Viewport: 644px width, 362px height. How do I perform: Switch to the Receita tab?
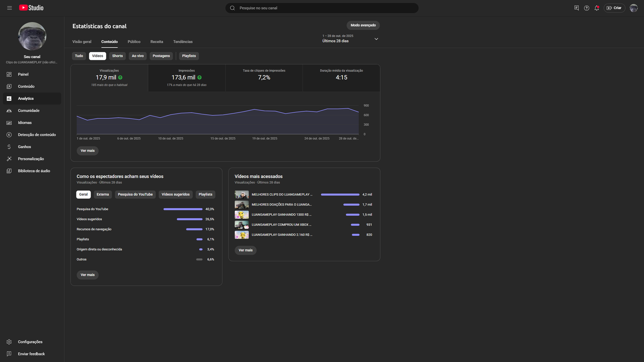[157, 42]
